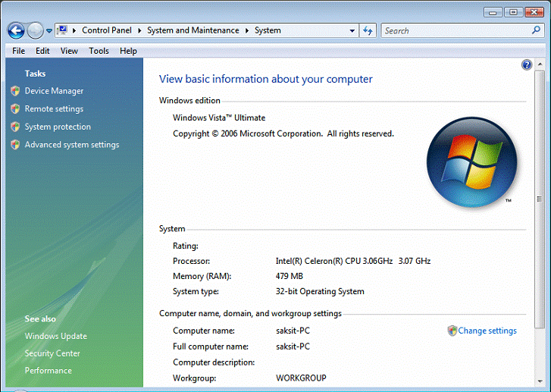Click the processor value 'Intel(R) Celeron(R) CPU 3.06GHz'
The width and height of the screenshot is (551, 392).
tap(333, 261)
